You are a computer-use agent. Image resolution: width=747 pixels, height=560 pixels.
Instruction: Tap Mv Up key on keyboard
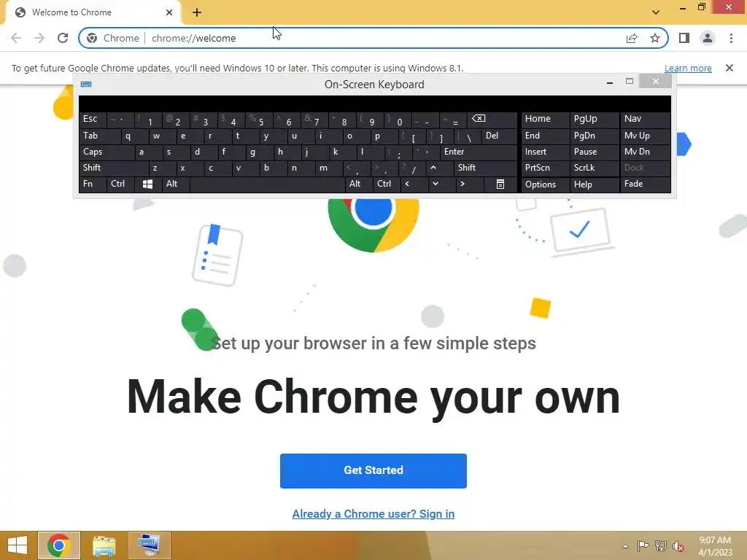(645, 136)
